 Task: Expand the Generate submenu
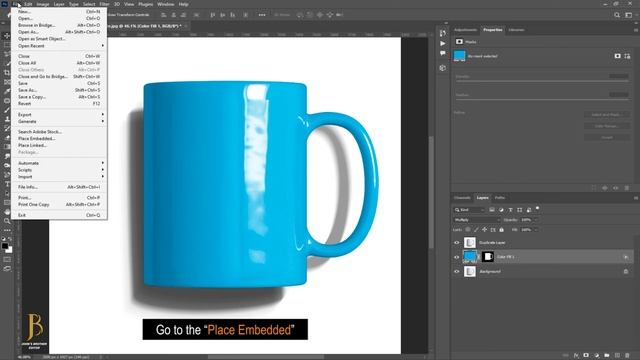(59, 122)
